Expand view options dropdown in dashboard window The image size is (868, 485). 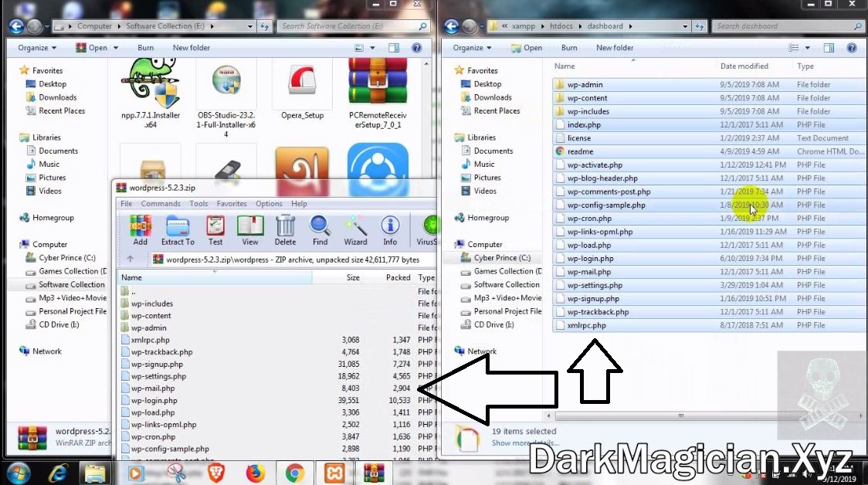tap(807, 48)
